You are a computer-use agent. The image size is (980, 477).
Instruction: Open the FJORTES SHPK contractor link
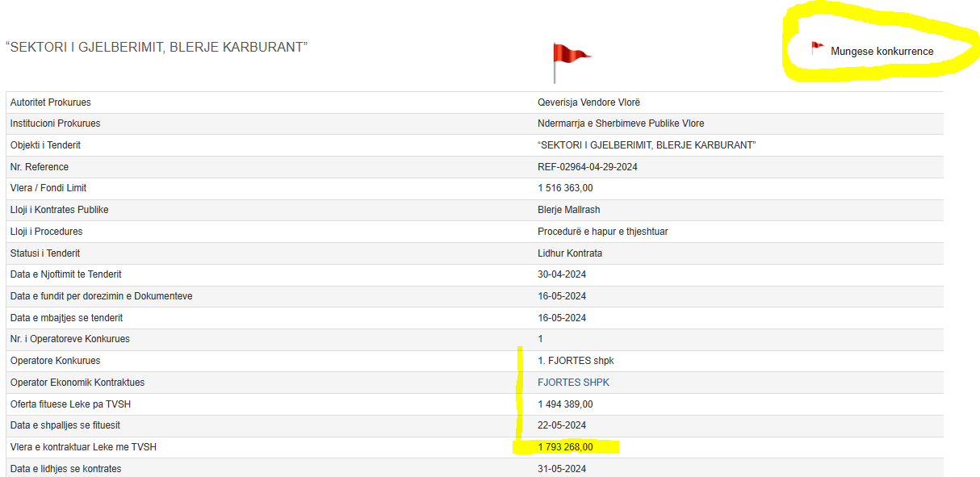point(573,383)
